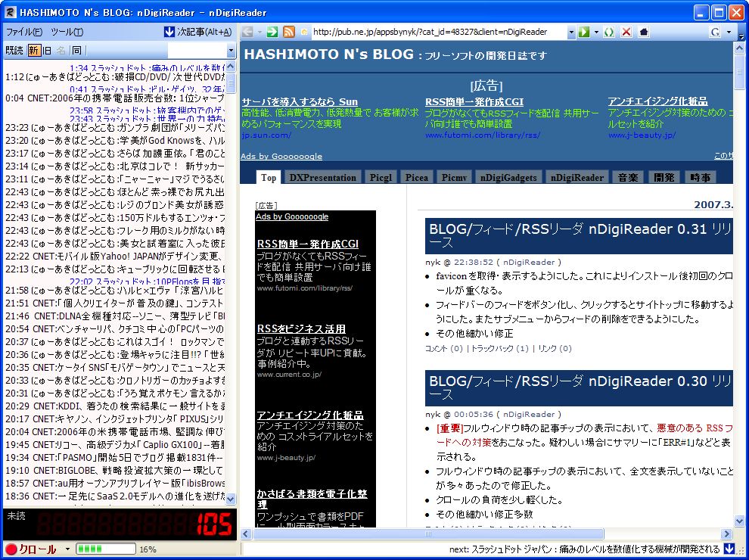Open the サーバを導入するなら Sun ad link

300,101
